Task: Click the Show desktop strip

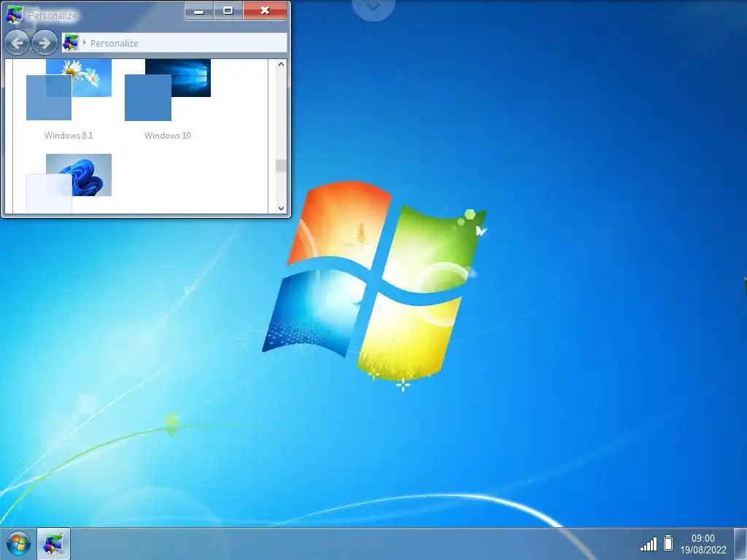Action: coord(740,544)
